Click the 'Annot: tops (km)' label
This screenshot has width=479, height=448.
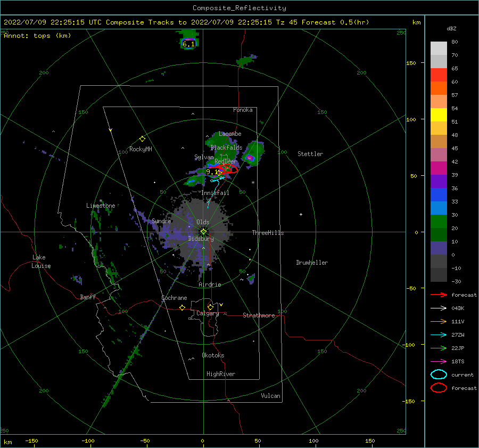(37, 36)
